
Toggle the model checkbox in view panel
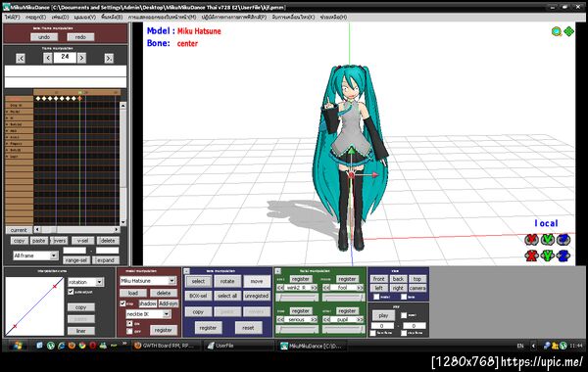coord(376,297)
